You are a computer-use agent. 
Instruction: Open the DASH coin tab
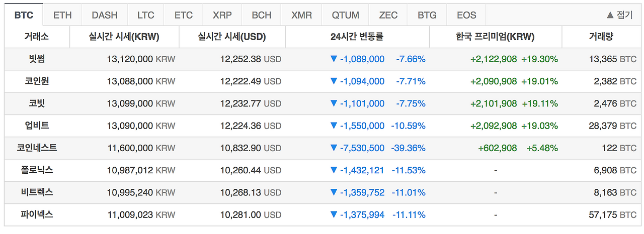[x=105, y=15]
